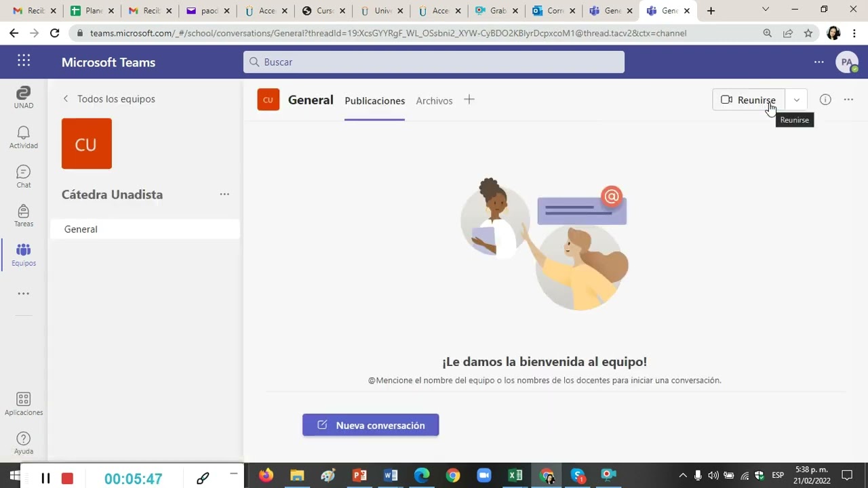The width and height of the screenshot is (868, 488).
Task: Select the General channel
Action: coord(145,229)
